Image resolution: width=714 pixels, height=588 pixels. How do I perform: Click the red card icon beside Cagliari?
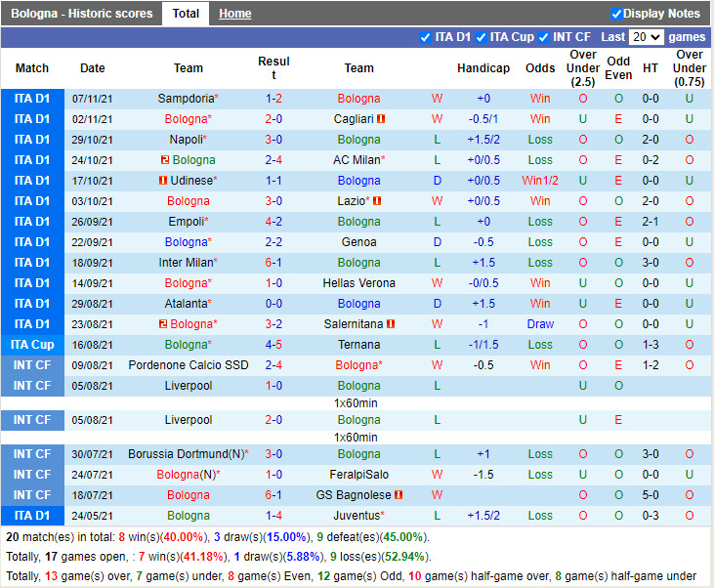coord(381,119)
